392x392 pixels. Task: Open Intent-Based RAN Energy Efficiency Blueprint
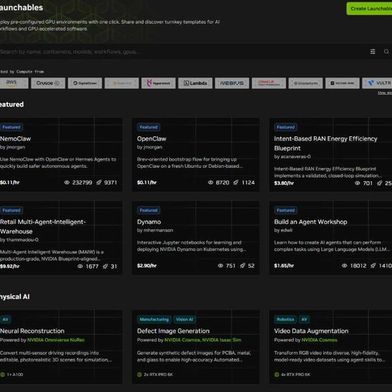(x=331, y=155)
